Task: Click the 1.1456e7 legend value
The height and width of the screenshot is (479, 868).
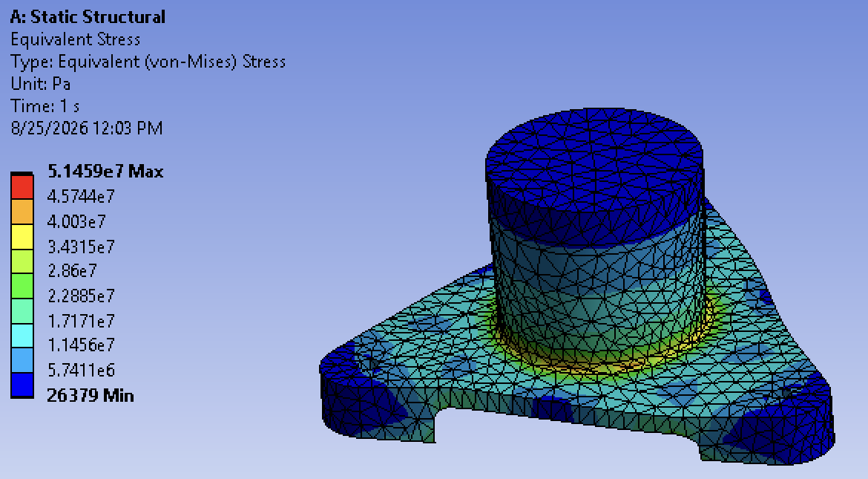Action: (81, 345)
